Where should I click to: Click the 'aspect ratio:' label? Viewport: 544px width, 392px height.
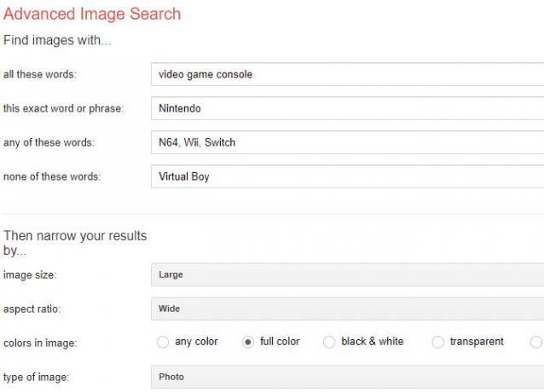32,308
